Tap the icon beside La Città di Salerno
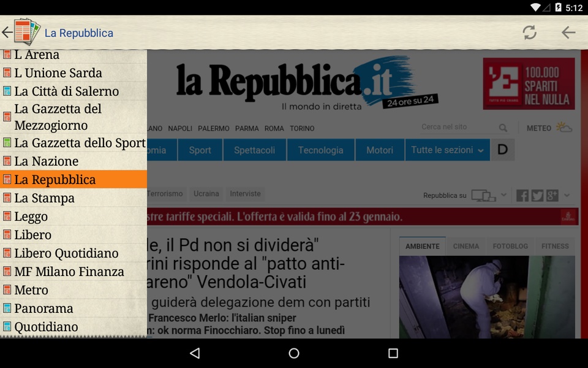The image size is (588, 368). click(7, 91)
